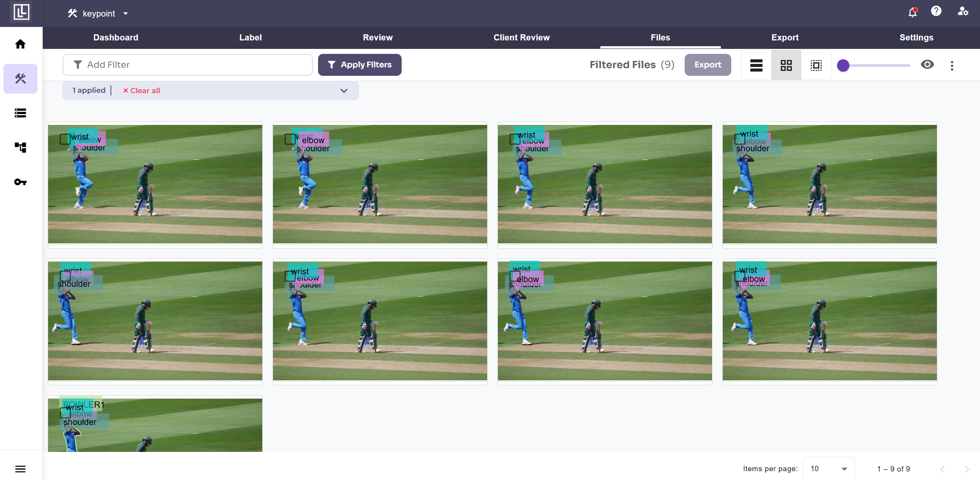Select checkbox on second image thumbnail
980x480 pixels.
pos(290,139)
